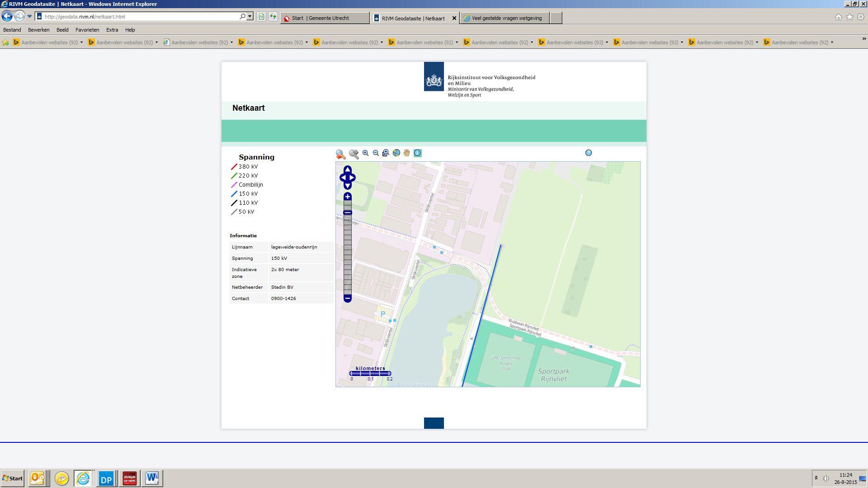Viewport: 868px width, 488px height.
Task: Select the pan hand tool above the map
Action: pos(406,153)
